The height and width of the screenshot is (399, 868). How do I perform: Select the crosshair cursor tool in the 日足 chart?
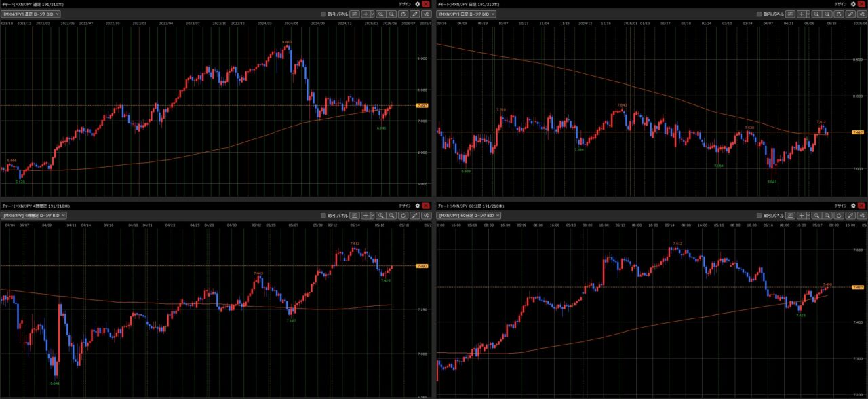tap(802, 14)
